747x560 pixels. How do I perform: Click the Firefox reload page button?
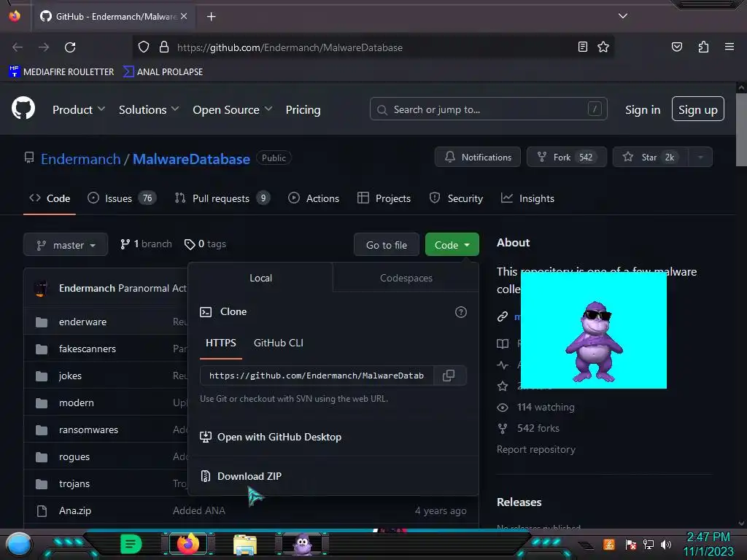tap(70, 47)
